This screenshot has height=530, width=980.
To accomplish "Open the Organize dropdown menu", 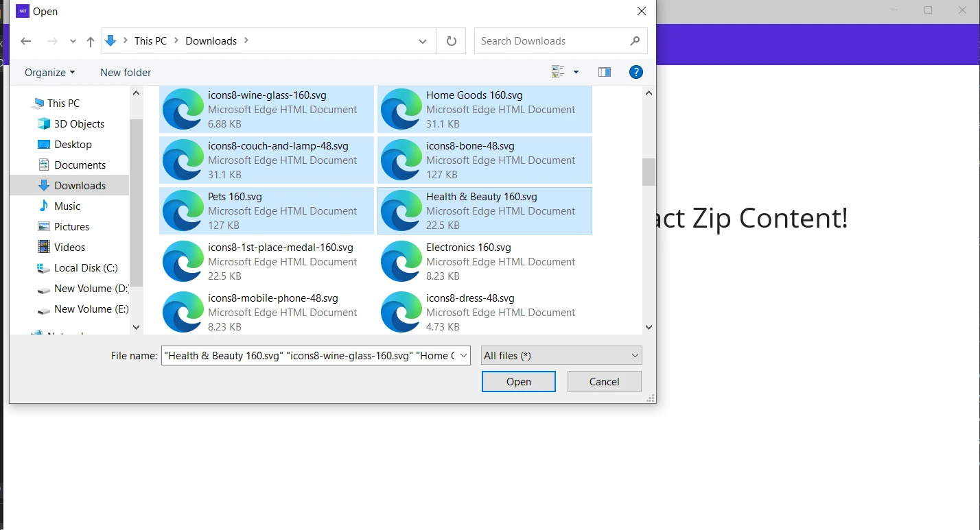I will tap(49, 73).
